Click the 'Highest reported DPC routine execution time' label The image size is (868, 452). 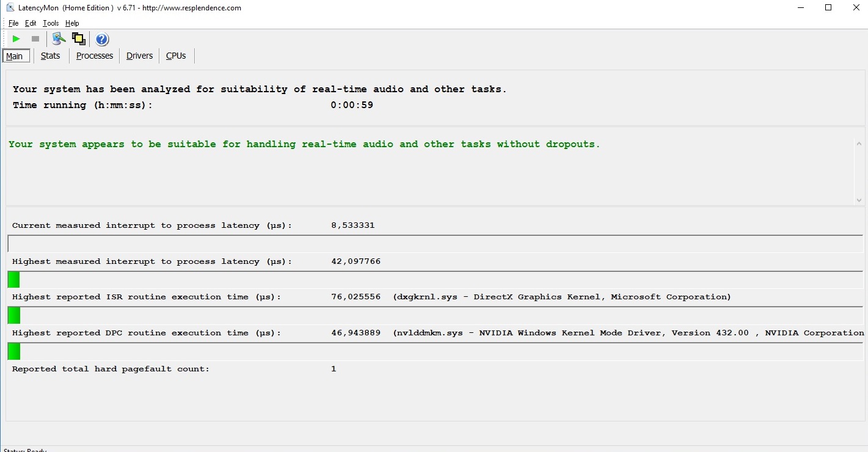[x=147, y=333]
